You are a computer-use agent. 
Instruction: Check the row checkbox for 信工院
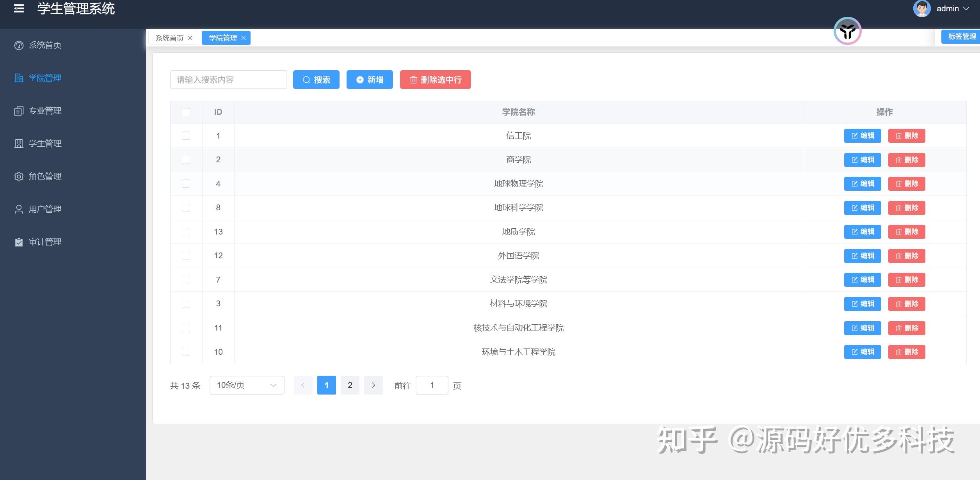186,135
